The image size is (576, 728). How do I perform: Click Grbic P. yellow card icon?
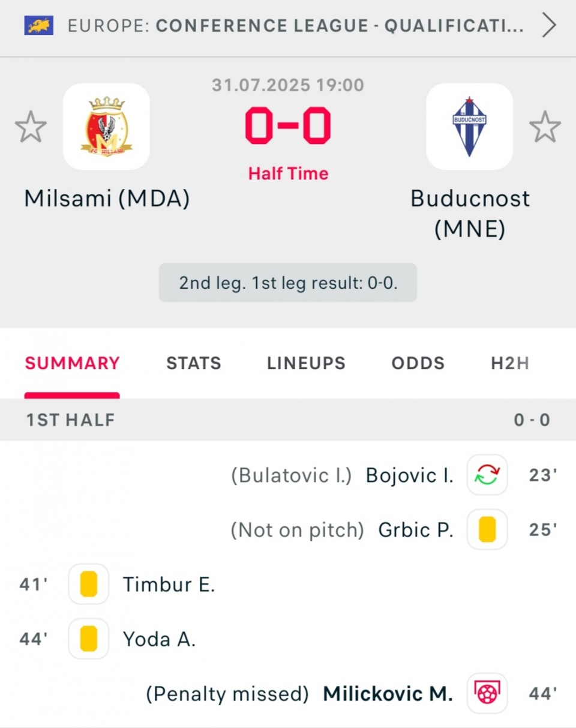point(487,529)
